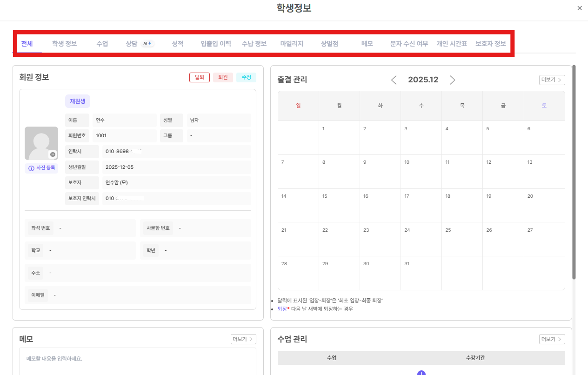
Task: Click 사진 등록 to upload photo
Action: (41, 168)
